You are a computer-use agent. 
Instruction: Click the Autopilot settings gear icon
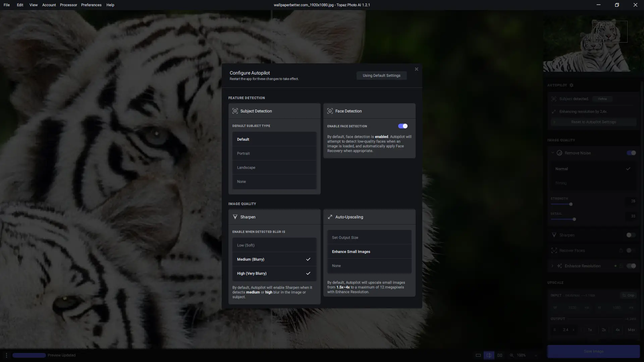tap(572, 85)
